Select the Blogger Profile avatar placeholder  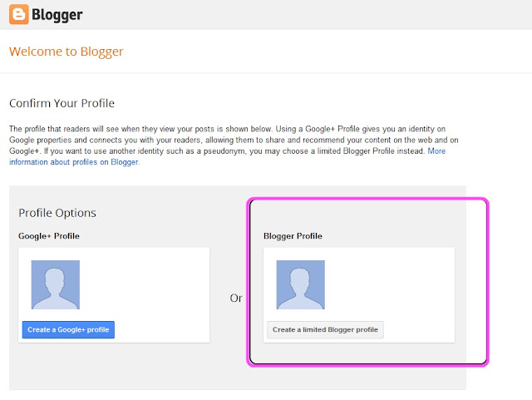coord(301,285)
